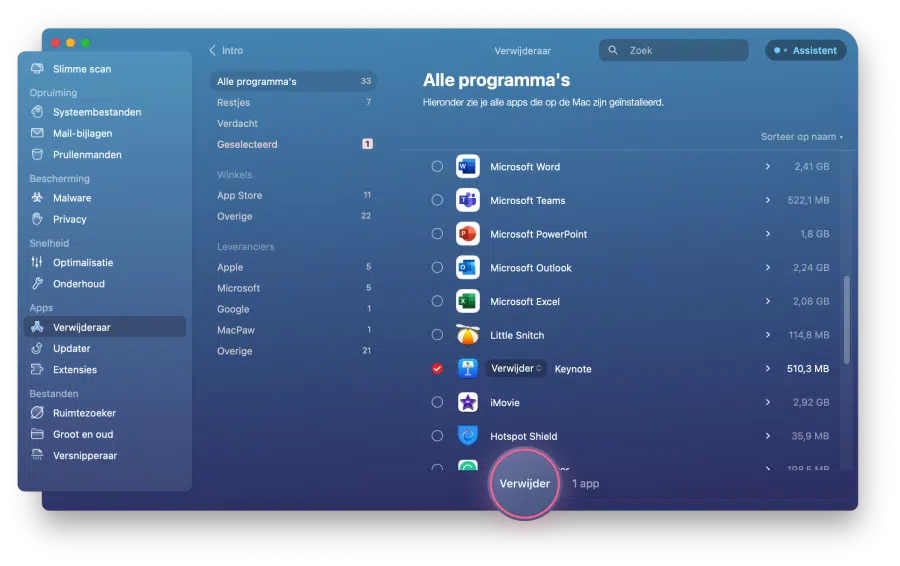The height and width of the screenshot is (566, 900).
Task: Expand iMovie details chevron
Action: (767, 402)
